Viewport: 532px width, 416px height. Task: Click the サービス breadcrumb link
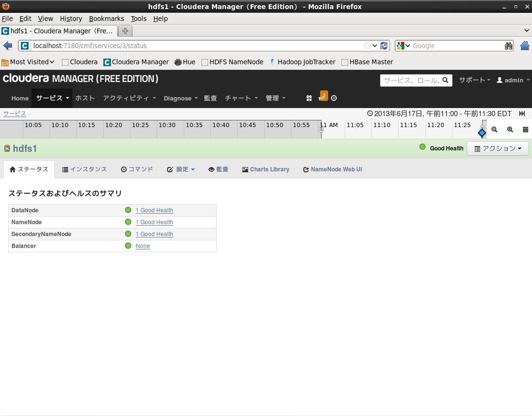(15, 114)
